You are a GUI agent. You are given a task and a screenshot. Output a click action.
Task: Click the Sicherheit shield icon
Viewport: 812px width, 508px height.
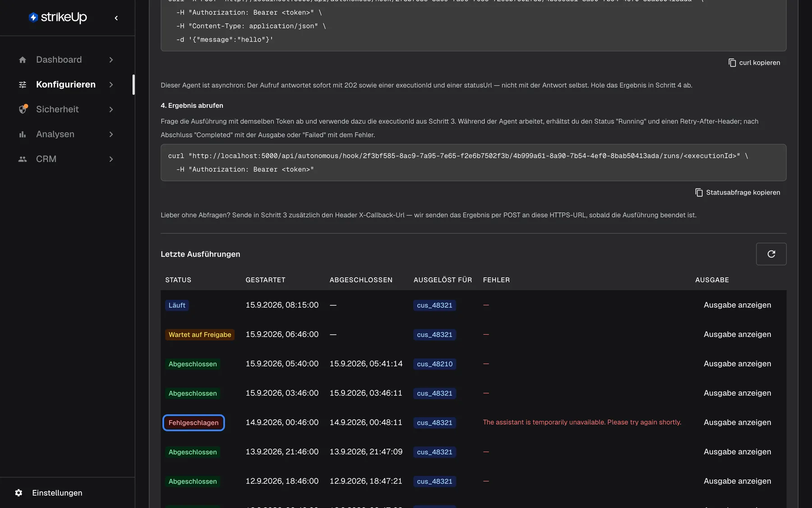[23, 109]
